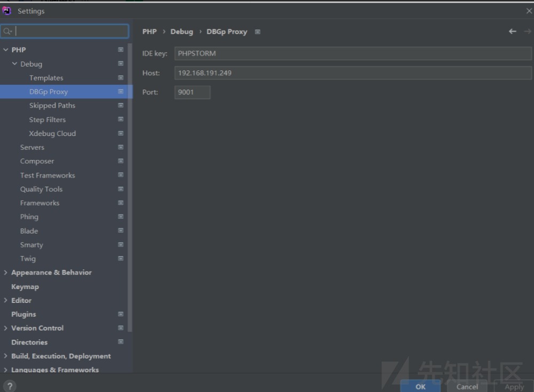Screen dimensions: 534x392
Task: Select Keymap in the settings list
Action: pos(25,286)
